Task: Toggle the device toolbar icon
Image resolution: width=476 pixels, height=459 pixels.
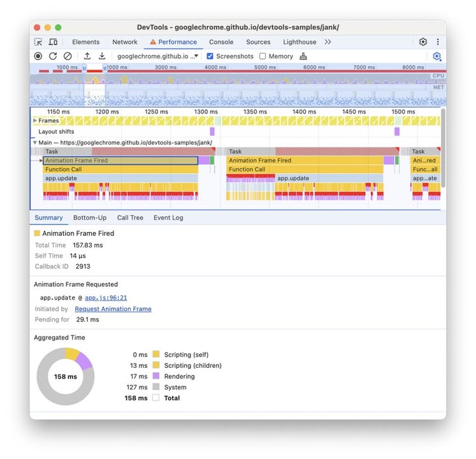Action: click(53, 42)
